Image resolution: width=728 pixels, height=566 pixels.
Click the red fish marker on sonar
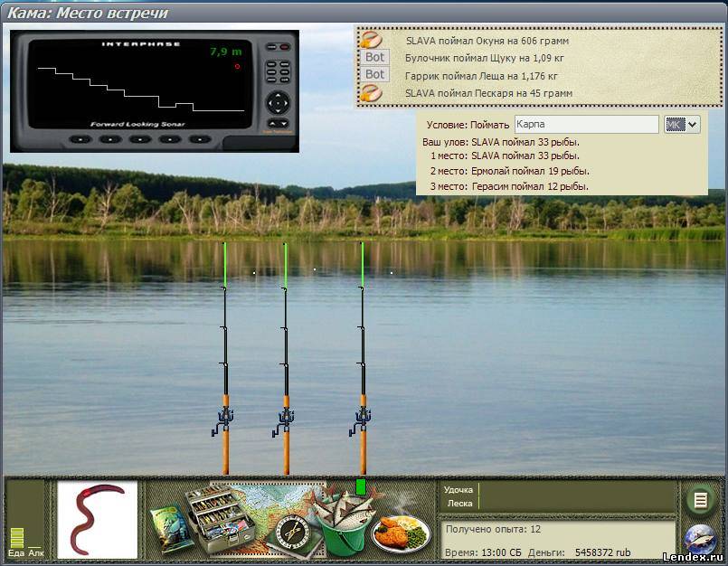237,66
